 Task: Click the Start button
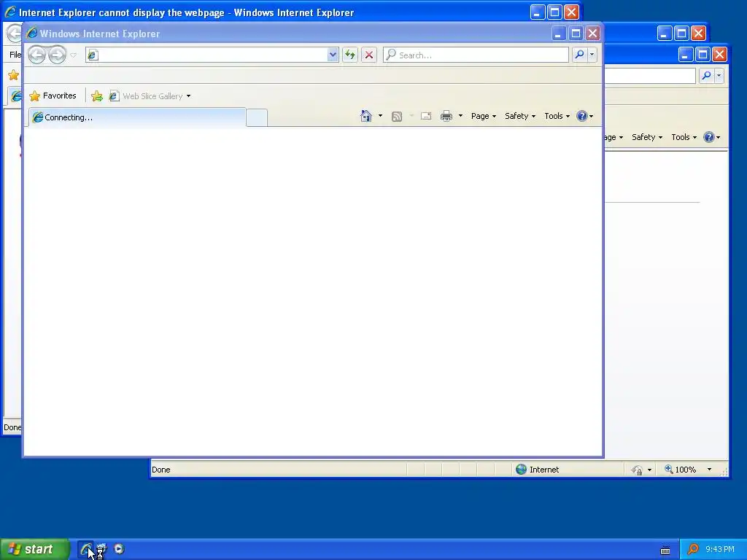click(34, 549)
